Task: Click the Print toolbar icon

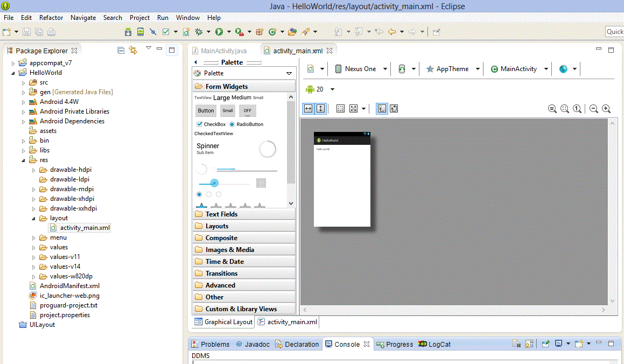Action: (51, 32)
